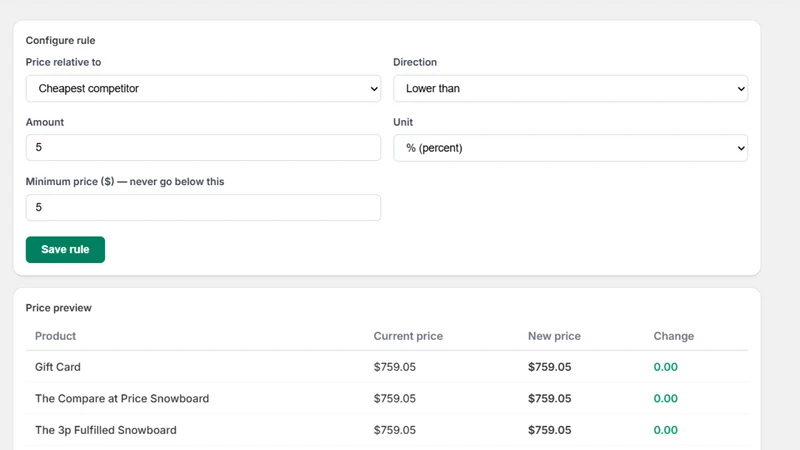Open the Price relative to dropdown
This screenshot has height=450, width=800.
[x=203, y=88]
